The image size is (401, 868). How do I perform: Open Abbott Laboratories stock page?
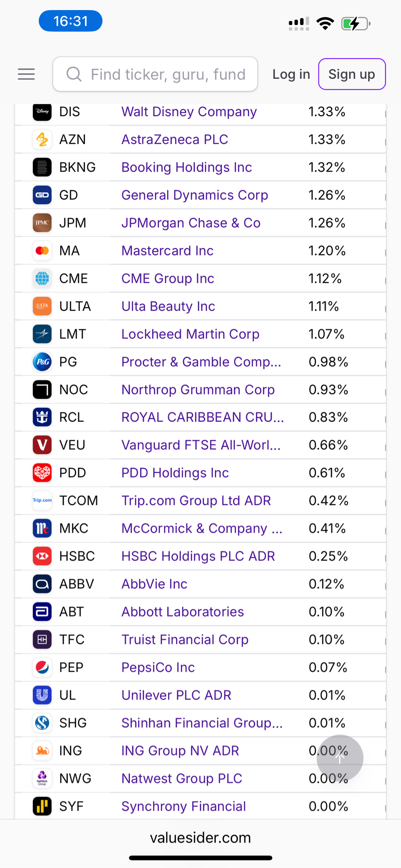tap(183, 612)
